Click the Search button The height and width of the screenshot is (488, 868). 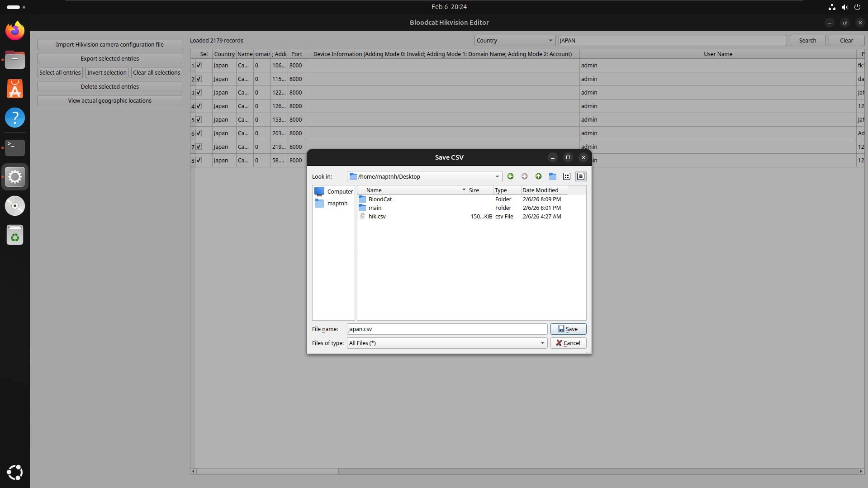(x=807, y=41)
